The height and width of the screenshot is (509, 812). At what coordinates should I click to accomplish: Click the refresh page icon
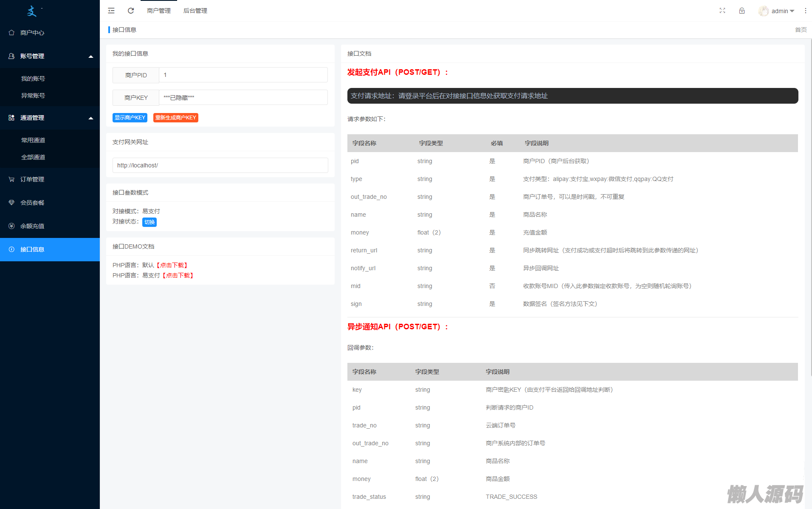(x=131, y=11)
